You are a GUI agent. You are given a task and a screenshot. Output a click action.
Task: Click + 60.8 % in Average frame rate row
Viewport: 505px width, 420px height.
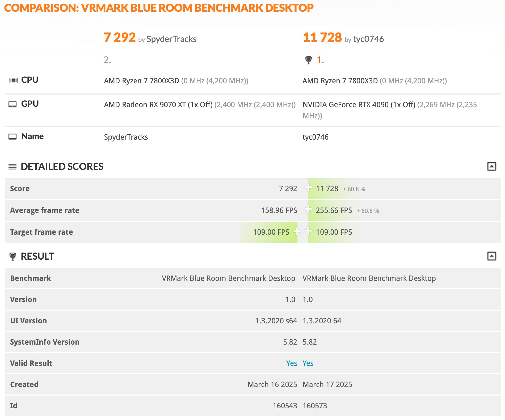point(368,211)
